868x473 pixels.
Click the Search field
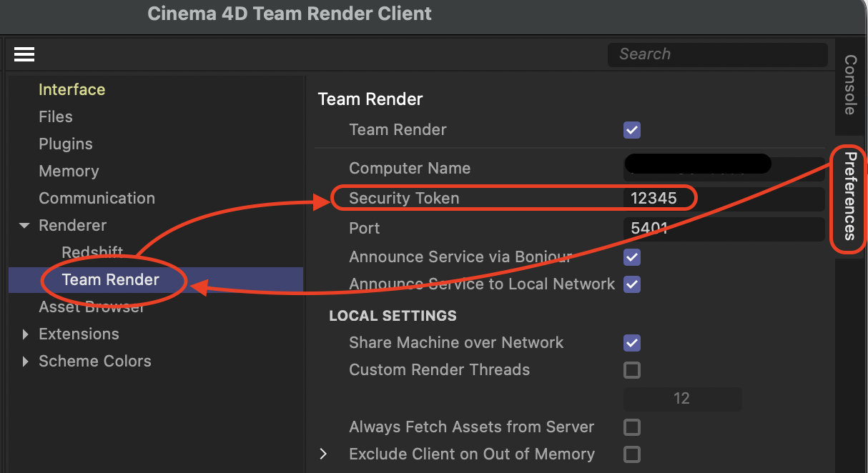[x=717, y=54]
